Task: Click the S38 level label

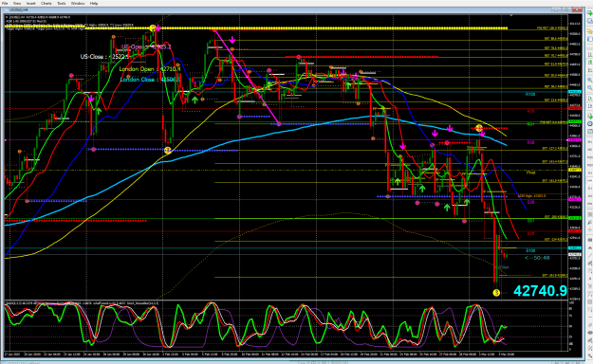Action: (x=530, y=202)
